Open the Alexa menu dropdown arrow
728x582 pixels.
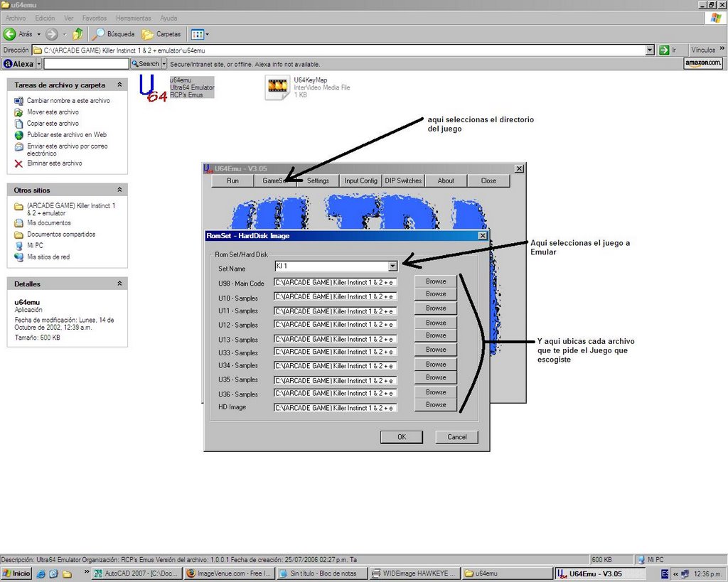click(39, 64)
